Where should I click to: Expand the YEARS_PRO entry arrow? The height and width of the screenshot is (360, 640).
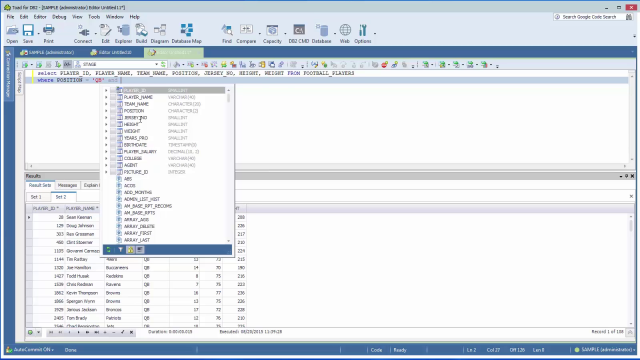coord(106,138)
